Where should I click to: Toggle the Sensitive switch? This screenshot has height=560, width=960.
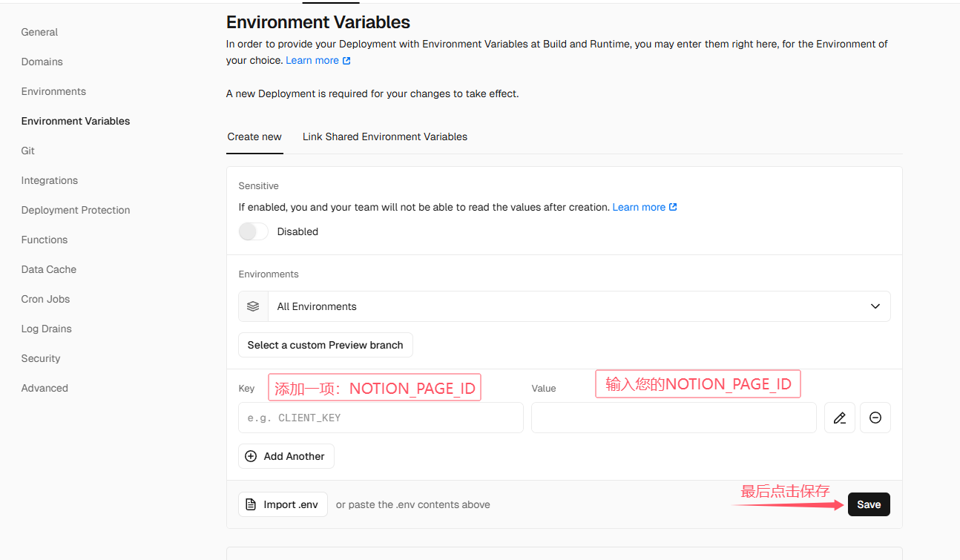point(253,231)
